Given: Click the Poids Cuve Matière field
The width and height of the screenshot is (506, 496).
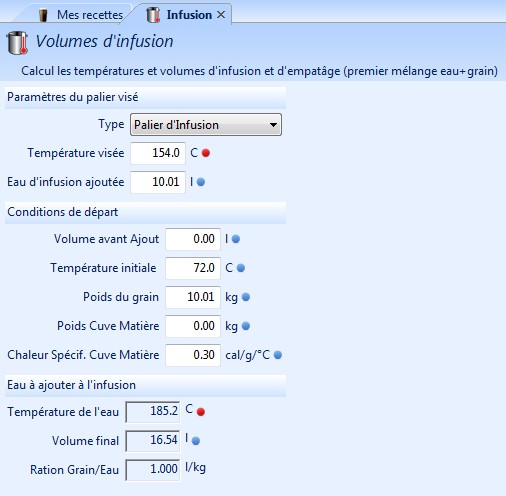Looking at the screenshot, I should pos(193,326).
